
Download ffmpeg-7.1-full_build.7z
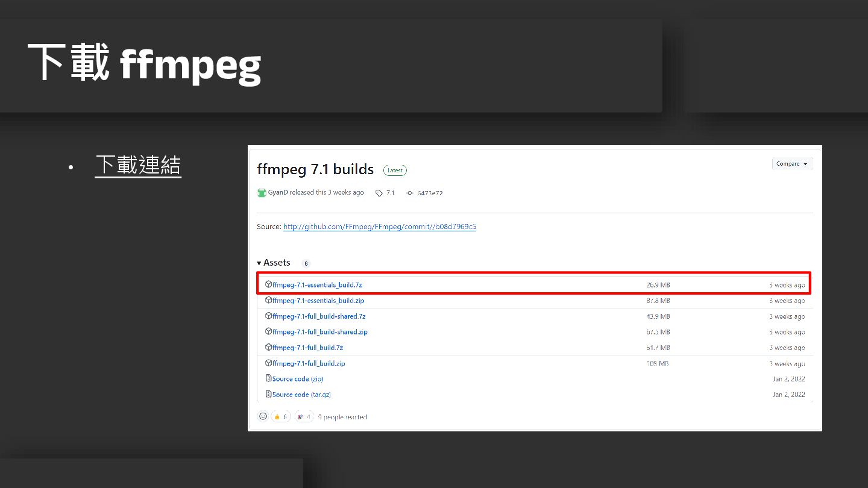tap(307, 347)
